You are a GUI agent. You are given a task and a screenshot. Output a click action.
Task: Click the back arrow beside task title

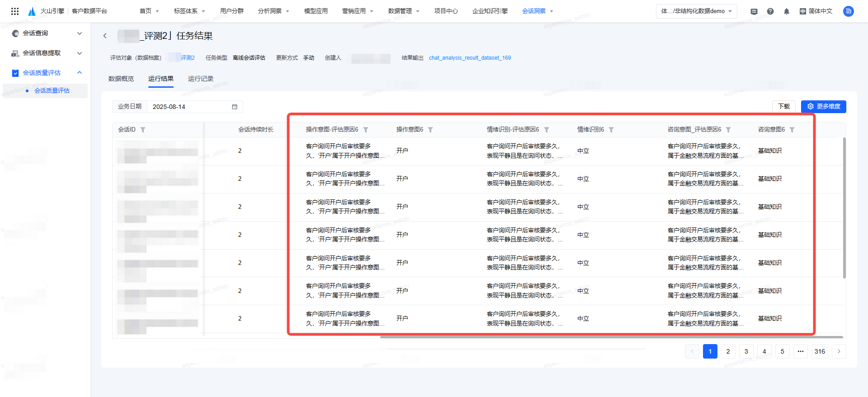105,36
